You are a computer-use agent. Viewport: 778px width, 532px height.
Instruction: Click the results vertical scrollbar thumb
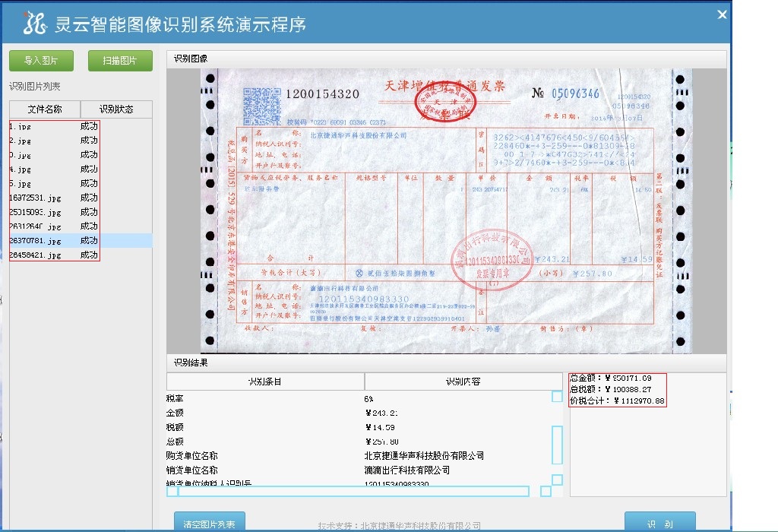point(557,445)
